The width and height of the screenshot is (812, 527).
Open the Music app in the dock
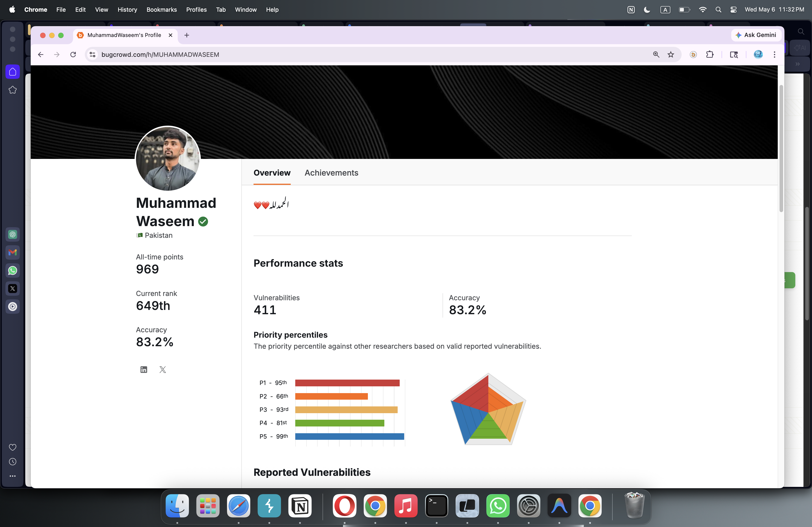point(406,506)
